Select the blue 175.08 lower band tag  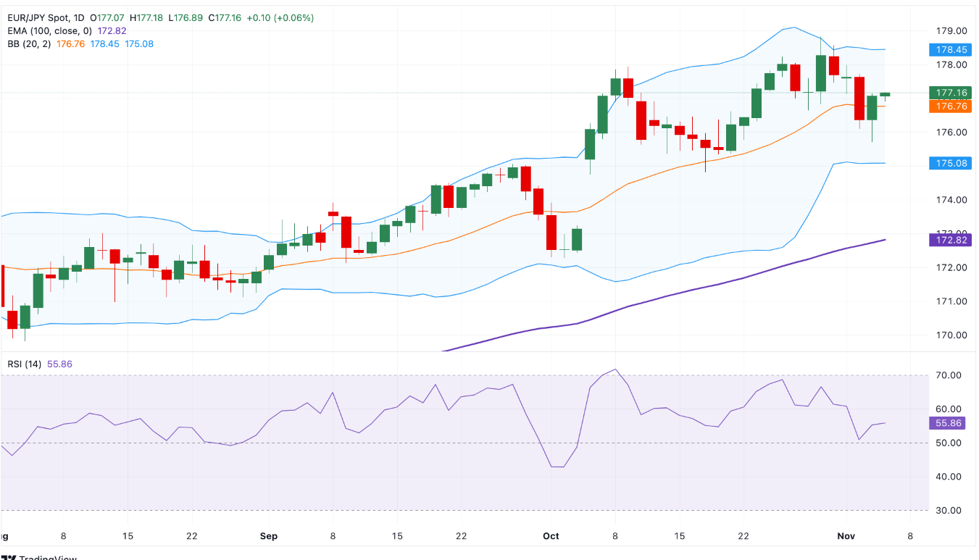951,164
